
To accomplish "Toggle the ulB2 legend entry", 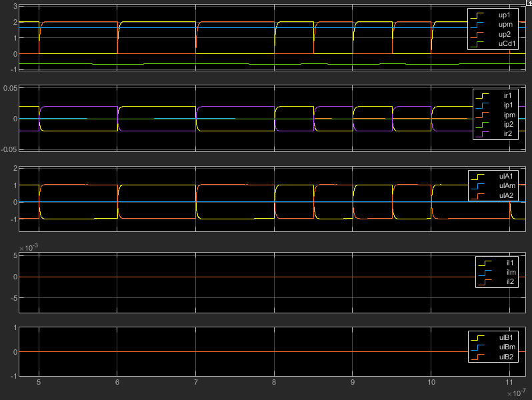I will click(x=493, y=357).
